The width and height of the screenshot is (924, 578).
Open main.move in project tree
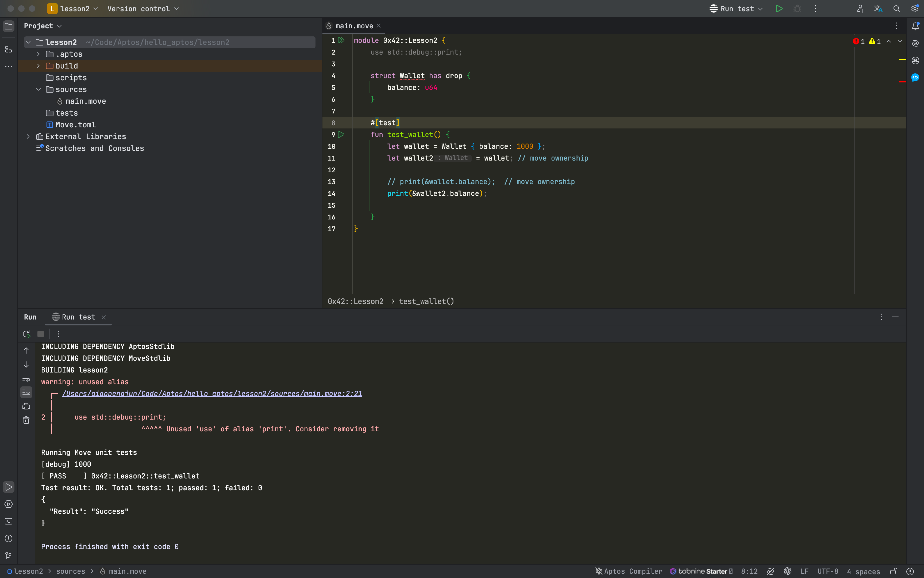click(81, 101)
